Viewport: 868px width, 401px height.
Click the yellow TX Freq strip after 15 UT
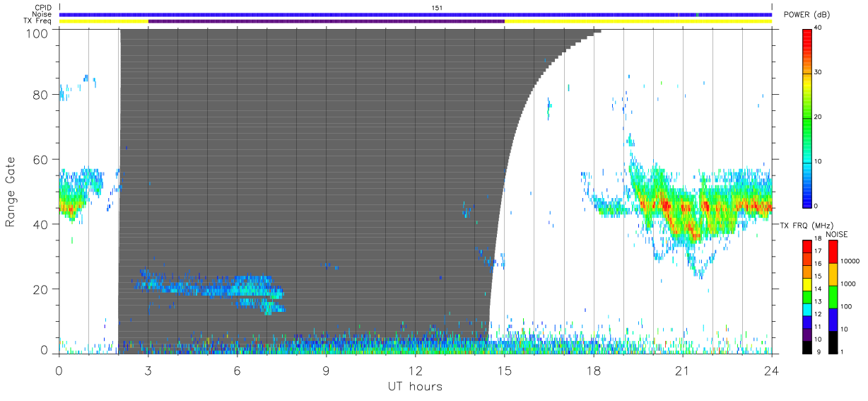[x=638, y=21]
